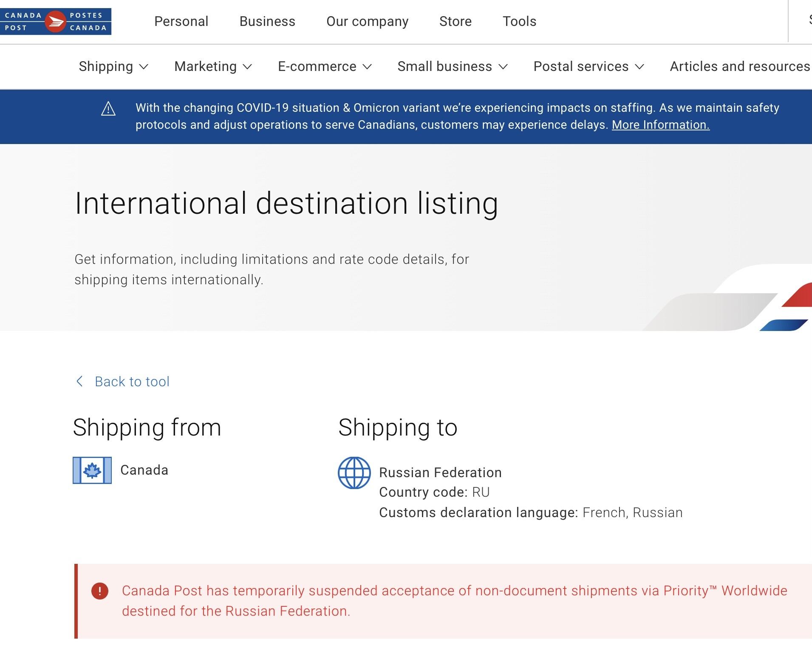The image size is (812, 645).
Task: Click the COVID-19 warning triangle icon
Action: [x=108, y=109]
